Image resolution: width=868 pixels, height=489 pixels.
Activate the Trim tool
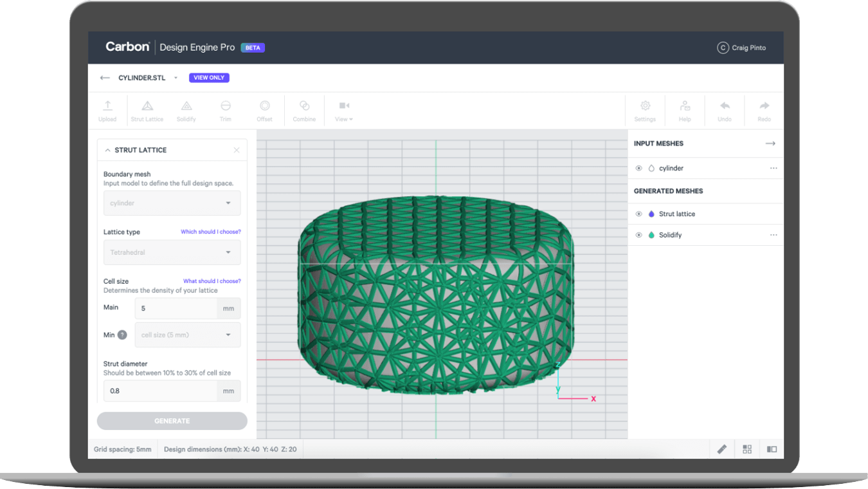pos(225,110)
